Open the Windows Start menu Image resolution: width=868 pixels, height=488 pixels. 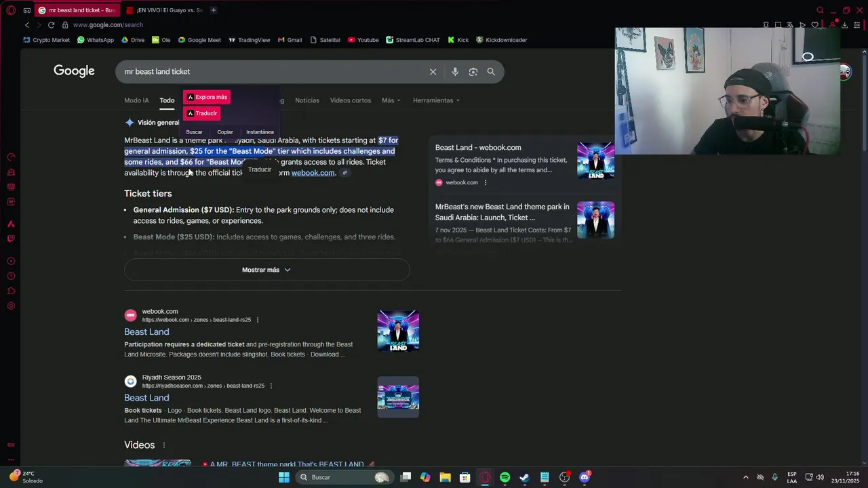click(x=284, y=477)
